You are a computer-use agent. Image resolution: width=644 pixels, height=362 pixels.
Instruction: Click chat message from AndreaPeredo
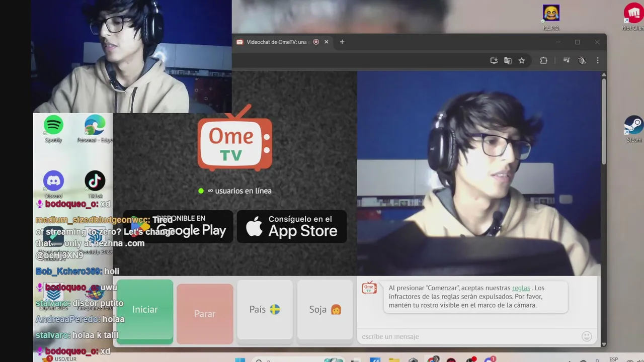coord(80,319)
